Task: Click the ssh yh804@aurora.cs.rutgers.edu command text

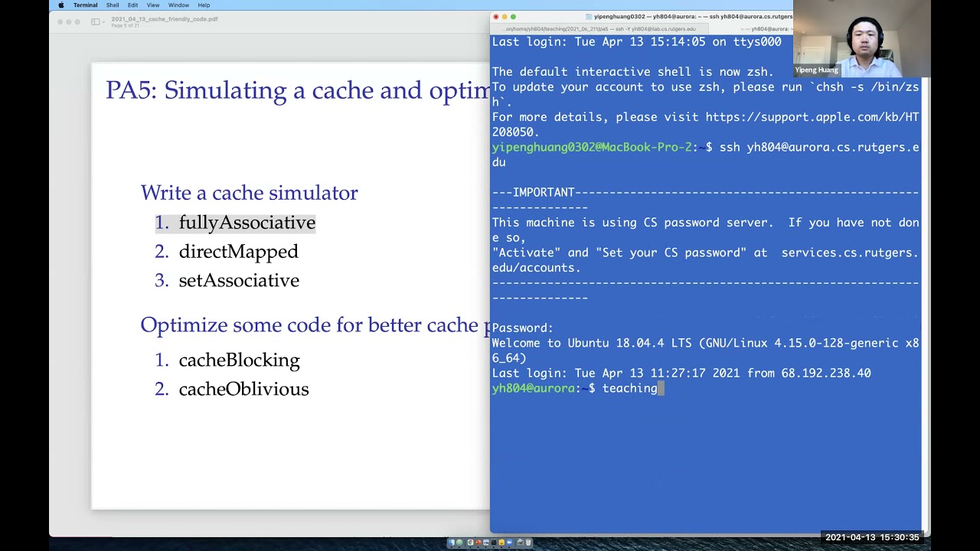Action: (819, 147)
